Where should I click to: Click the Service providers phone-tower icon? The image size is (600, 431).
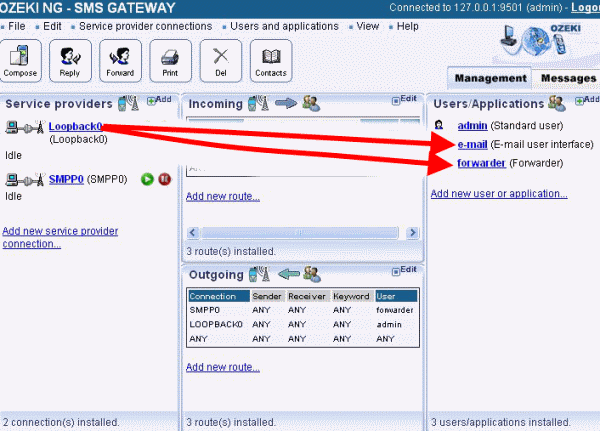click(128, 103)
